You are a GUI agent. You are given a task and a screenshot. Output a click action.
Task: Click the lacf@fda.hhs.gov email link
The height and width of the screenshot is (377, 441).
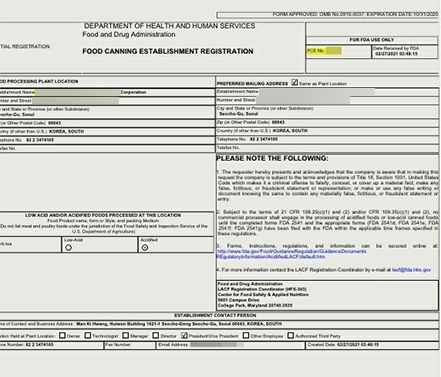tap(411, 270)
